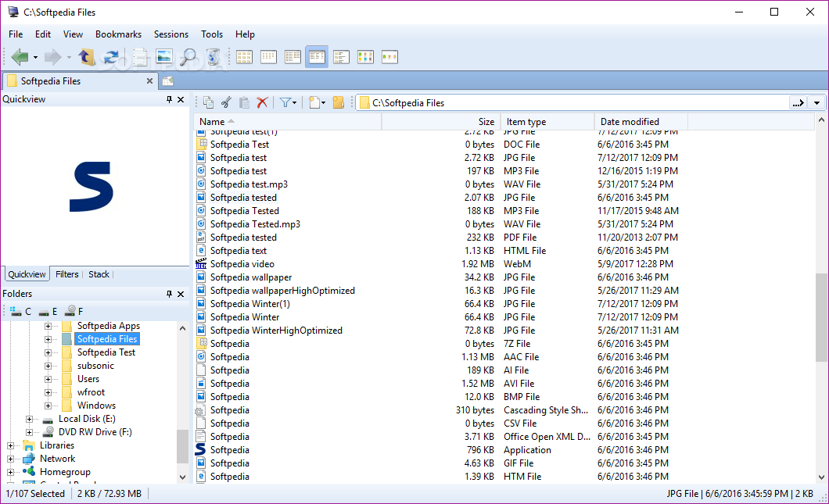Image resolution: width=829 pixels, height=504 pixels.
Task: Open the Bookmarks menu
Action: (118, 34)
